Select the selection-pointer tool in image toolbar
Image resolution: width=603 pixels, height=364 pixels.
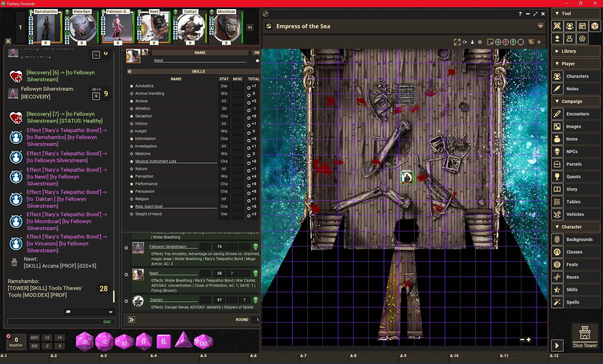(x=490, y=42)
